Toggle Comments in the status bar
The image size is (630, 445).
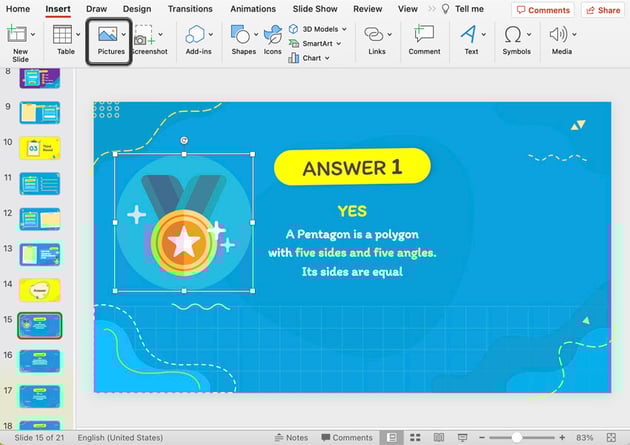click(347, 437)
